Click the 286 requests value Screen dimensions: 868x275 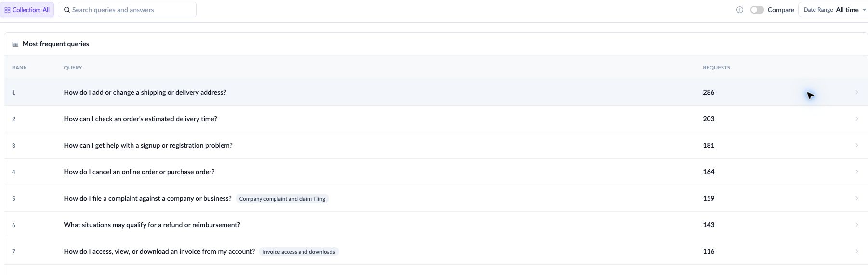709,92
